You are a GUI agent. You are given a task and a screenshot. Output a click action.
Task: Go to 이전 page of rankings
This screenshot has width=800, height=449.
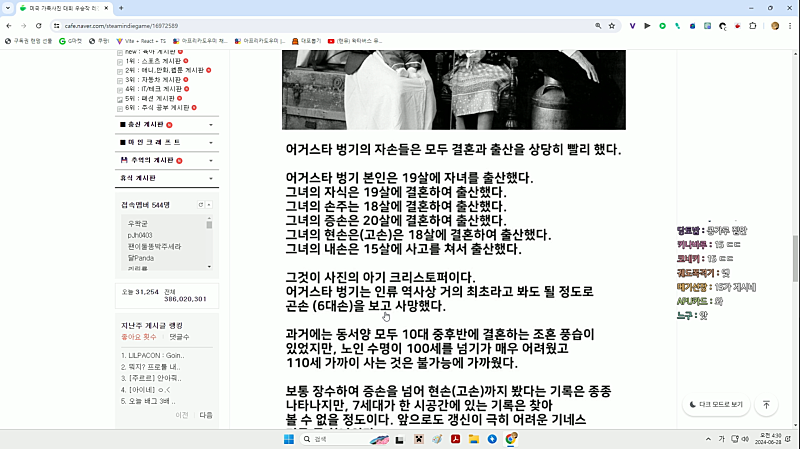(x=182, y=415)
